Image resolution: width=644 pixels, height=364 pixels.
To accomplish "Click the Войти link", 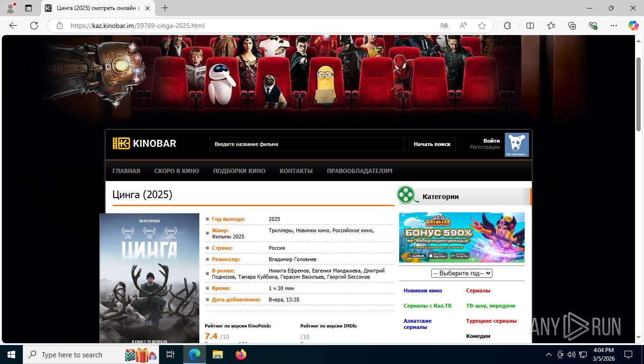I will tap(492, 141).
